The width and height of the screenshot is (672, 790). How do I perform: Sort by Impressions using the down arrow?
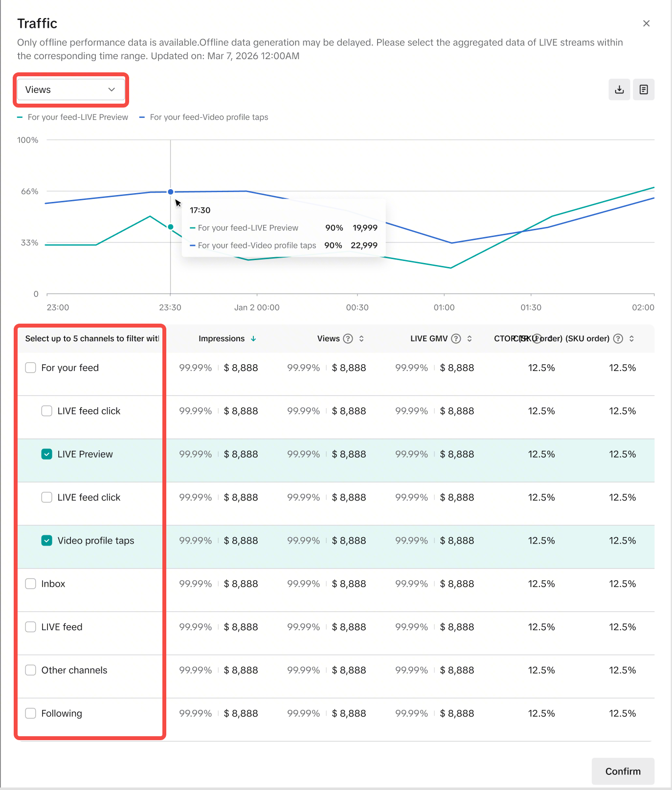(253, 339)
